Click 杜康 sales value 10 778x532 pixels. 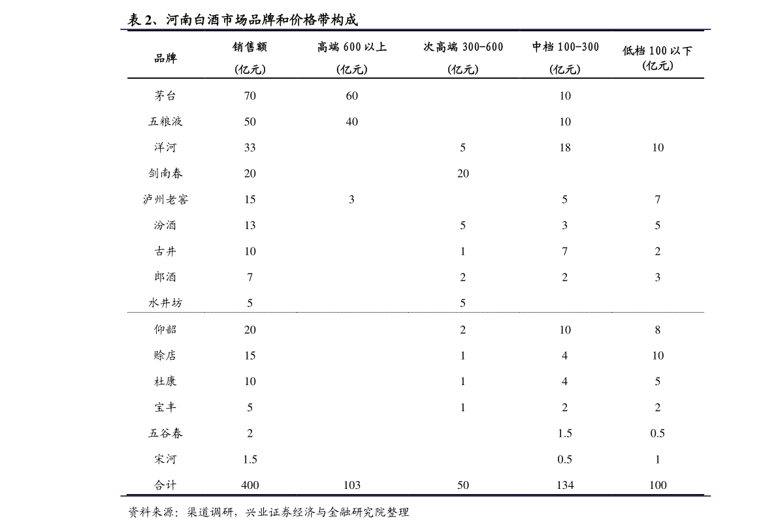pyautogui.click(x=250, y=381)
